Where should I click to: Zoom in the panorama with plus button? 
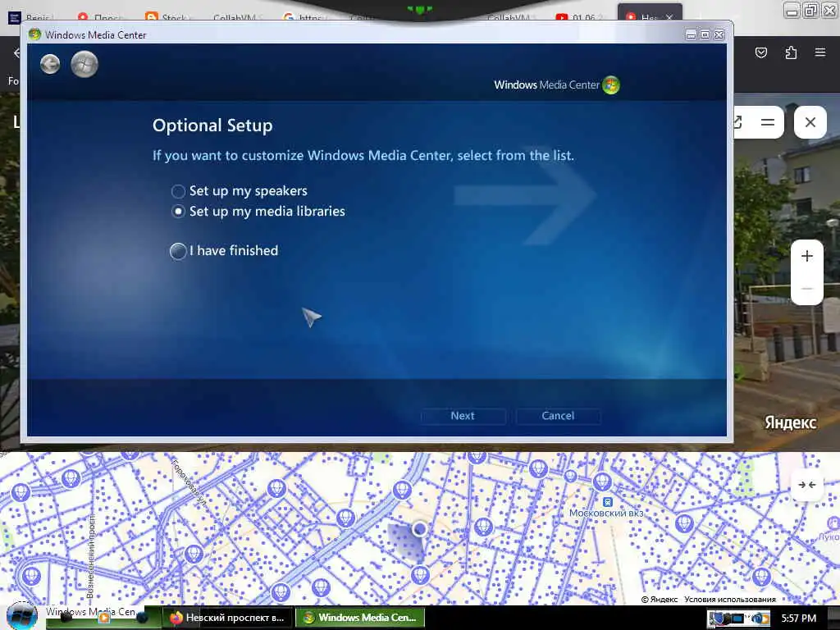(807, 256)
